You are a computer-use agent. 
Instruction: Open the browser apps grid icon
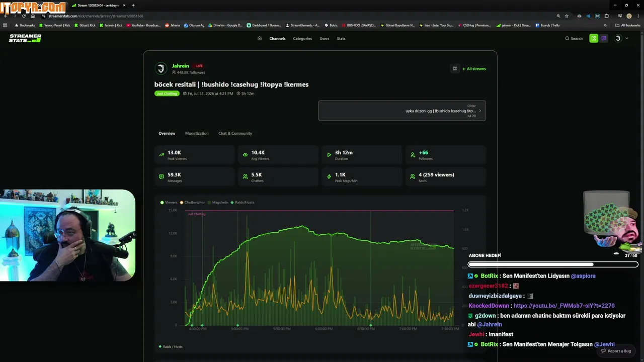tap(5, 25)
